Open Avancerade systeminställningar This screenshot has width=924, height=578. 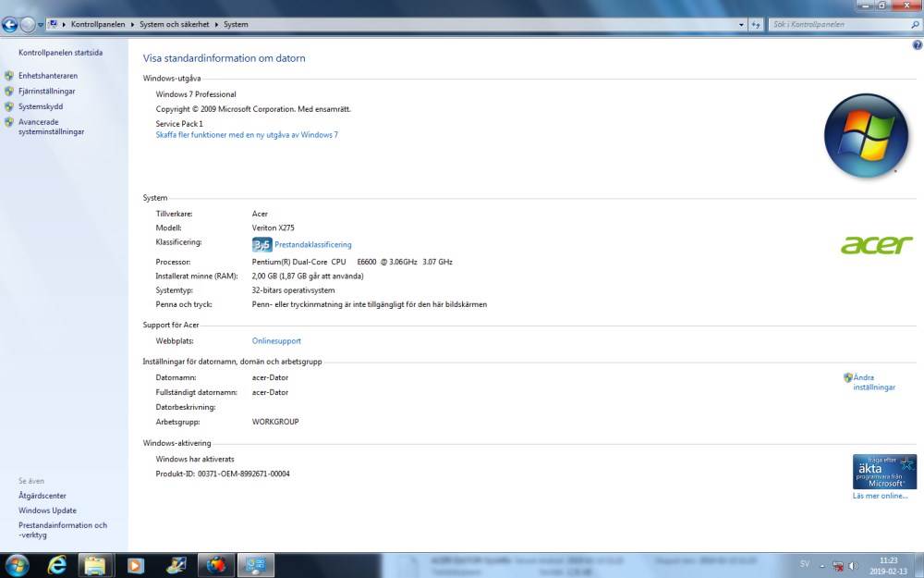(x=51, y=127)
